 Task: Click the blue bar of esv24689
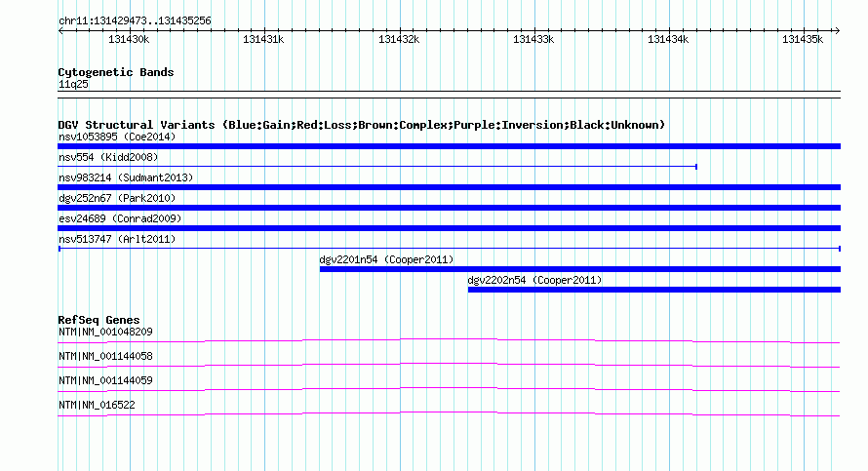(x=449, y=228)
